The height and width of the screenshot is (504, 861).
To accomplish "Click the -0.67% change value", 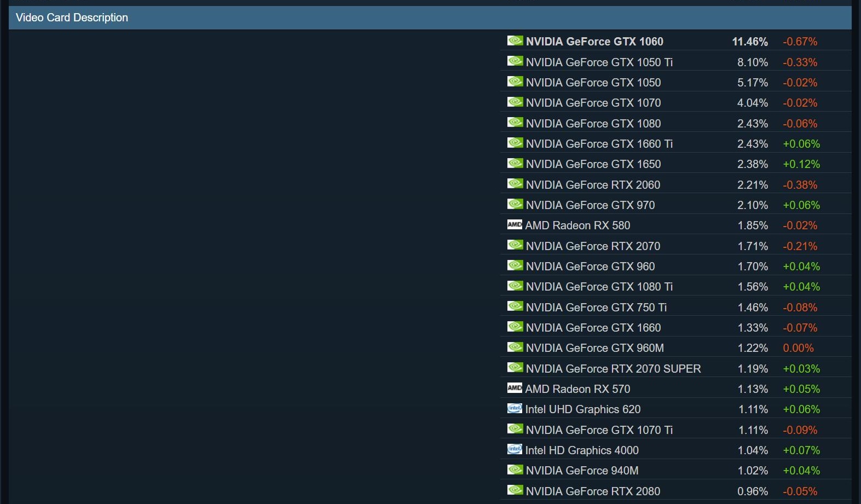I will (800, 42).
